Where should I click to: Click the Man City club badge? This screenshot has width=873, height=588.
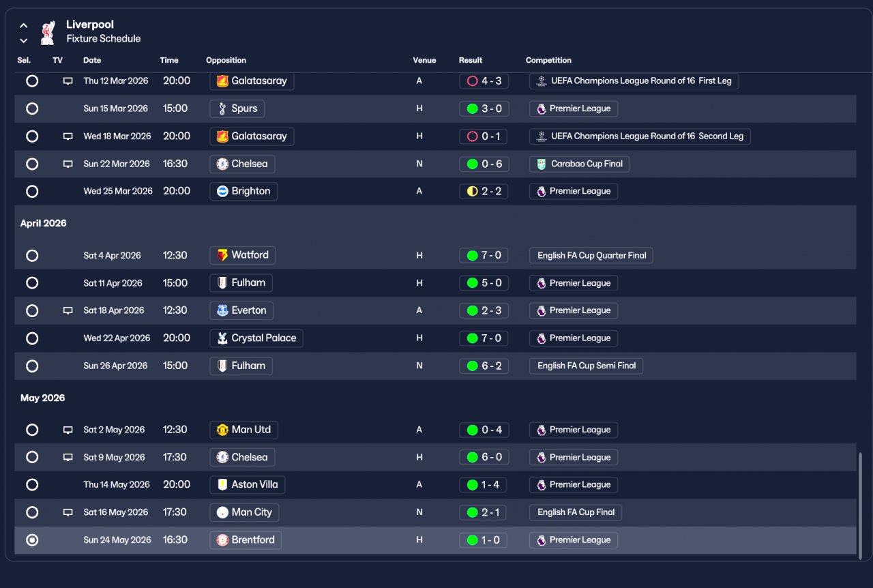(222, 512)
